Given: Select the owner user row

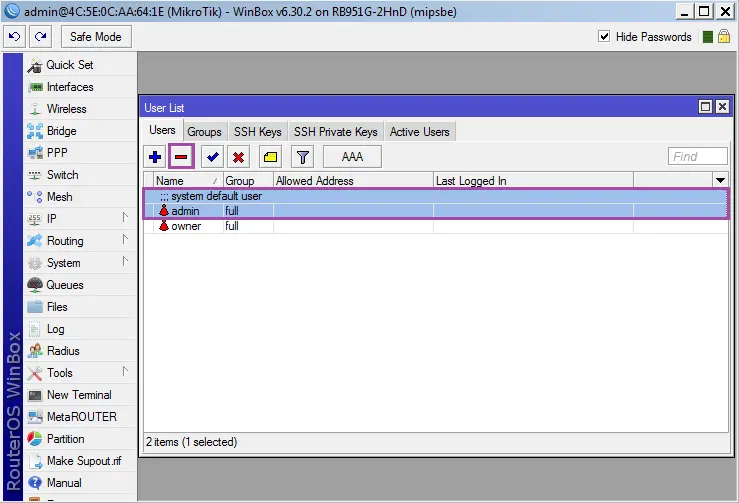Looking at the screenshot, I should [x=436, y=226].
